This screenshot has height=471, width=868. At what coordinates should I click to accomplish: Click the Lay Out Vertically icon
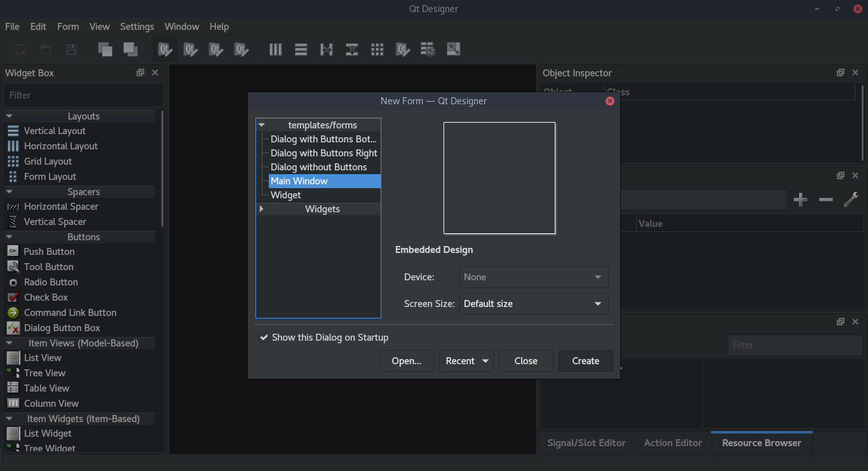[x=301, y=49]
